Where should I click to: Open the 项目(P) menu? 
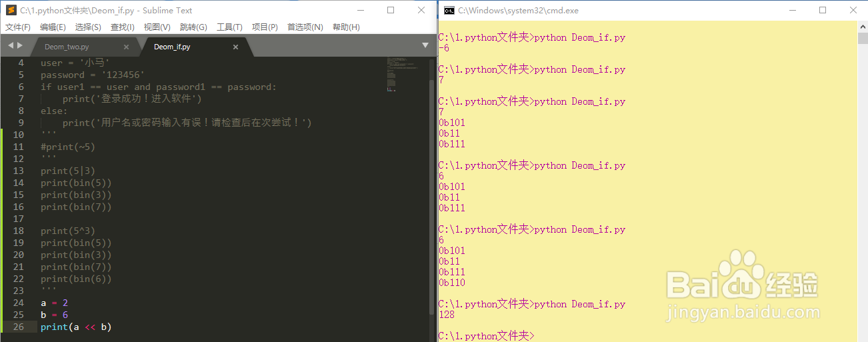point(265,27)
